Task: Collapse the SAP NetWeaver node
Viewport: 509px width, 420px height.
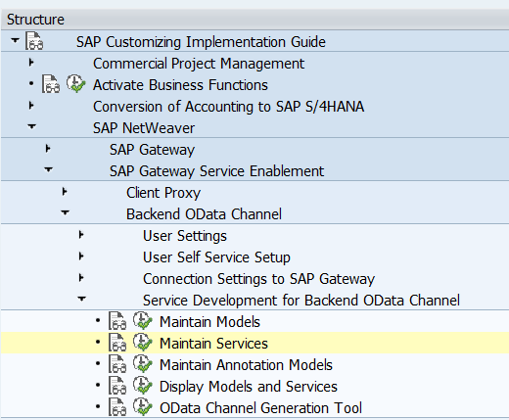Action: click(x=31, y=126)
